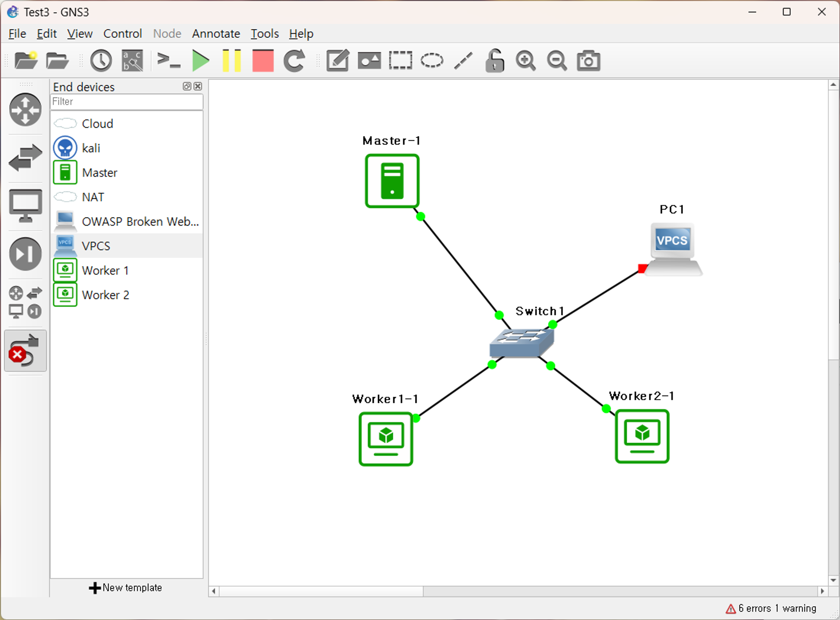The height and width of the screenshot is (620, 840).
Task: Click the horizontal scrollbar right arrow
Action: 822,591
